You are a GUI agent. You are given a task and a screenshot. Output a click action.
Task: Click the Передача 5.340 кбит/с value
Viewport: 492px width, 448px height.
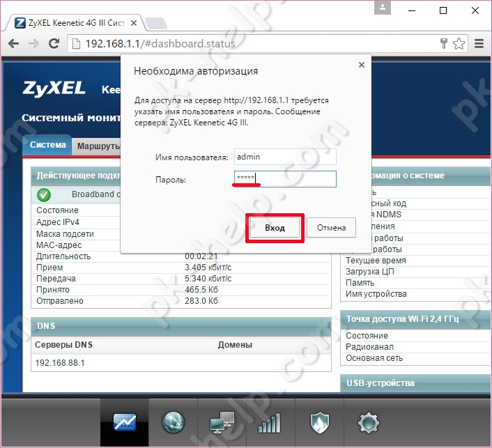(x=208, y=279)
